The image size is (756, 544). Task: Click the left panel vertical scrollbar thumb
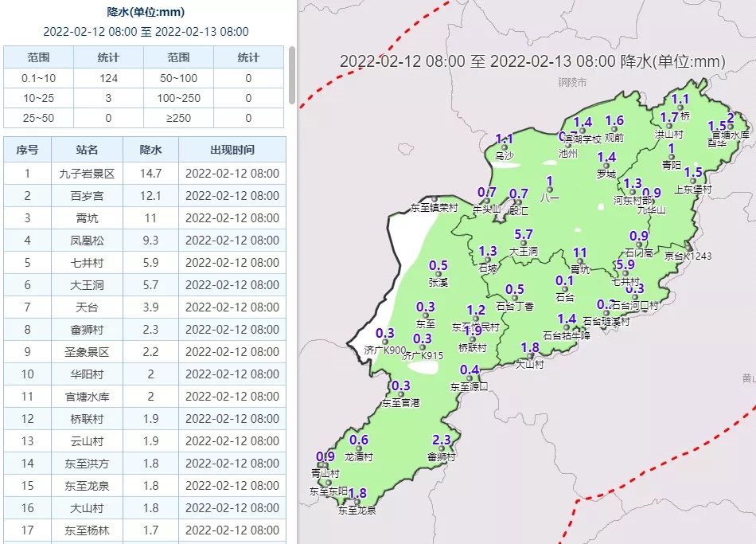click(x=291, y=76)
